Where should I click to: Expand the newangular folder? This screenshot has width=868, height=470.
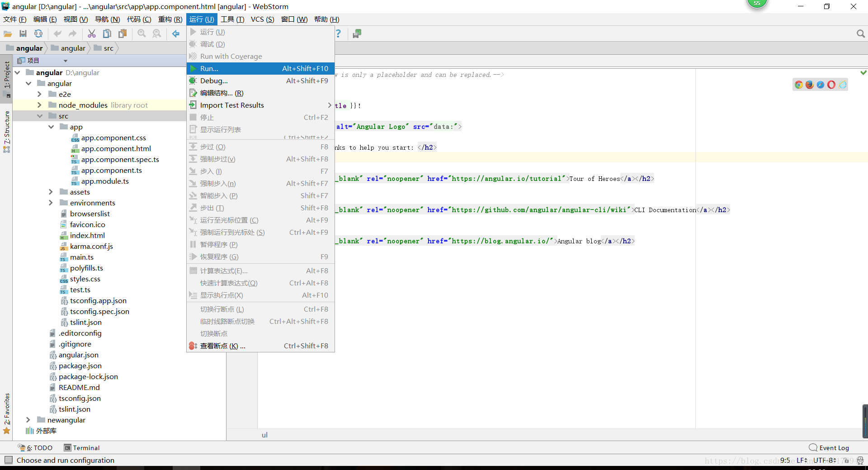coord(28,420)
